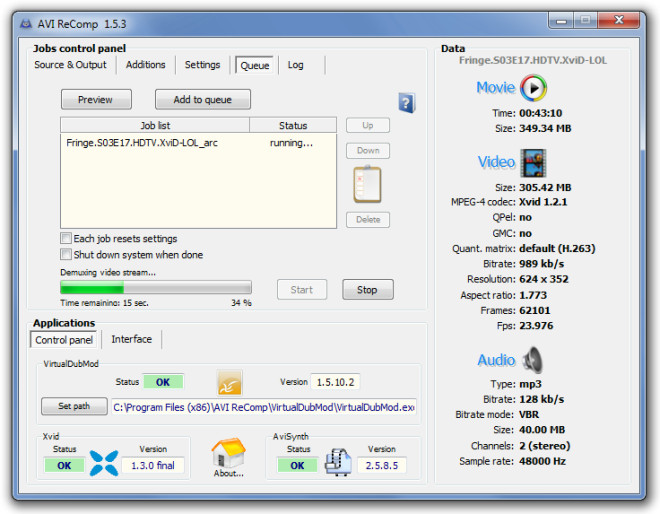This screenshot has height=514, width=660.
Task: Stop the running job
Action: (x=368, y=290)
